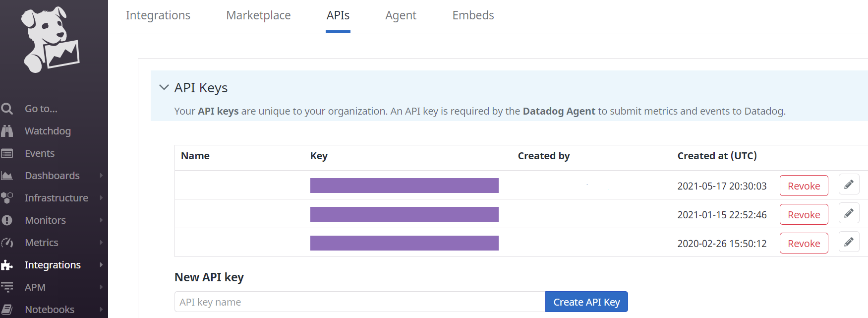Click the API Keys section title
Image resolution: width=868 pixels, height=318 pixels.
pyautogui.click(x=201, y=88)
